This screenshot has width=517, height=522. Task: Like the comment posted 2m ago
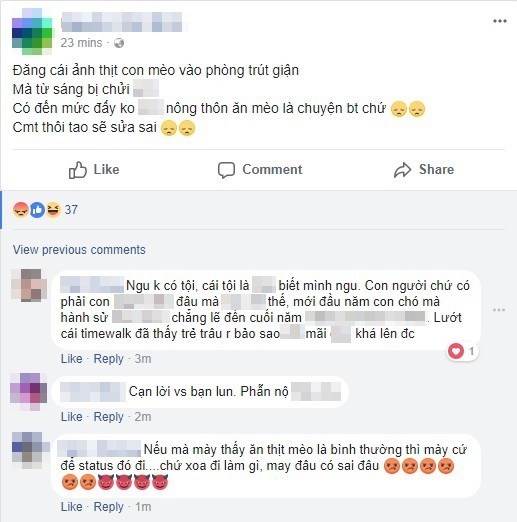pyautogui.click(x=71, y=417)
